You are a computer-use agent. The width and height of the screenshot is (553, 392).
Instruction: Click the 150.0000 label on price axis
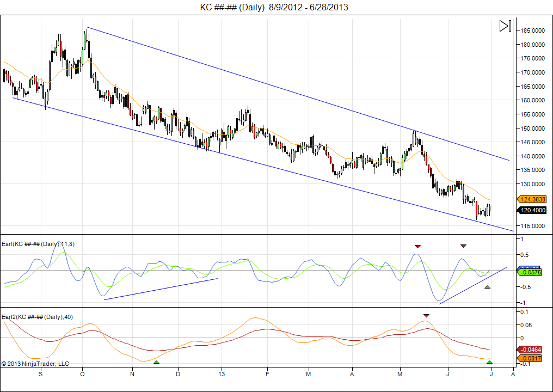pyautogui.click(x=532, y=128)
